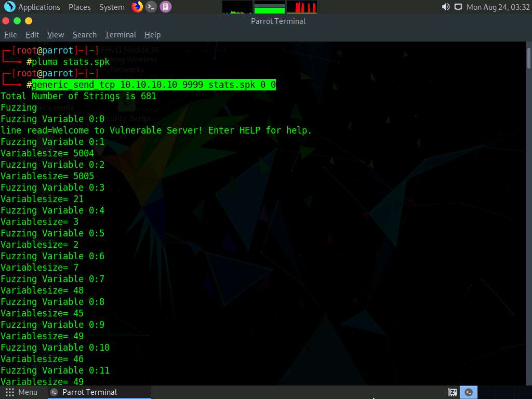Click the highlighted generic_send_tcp command
Image resolution: width=532 pixels, height=399 pixels.
[x=154, y=85]
